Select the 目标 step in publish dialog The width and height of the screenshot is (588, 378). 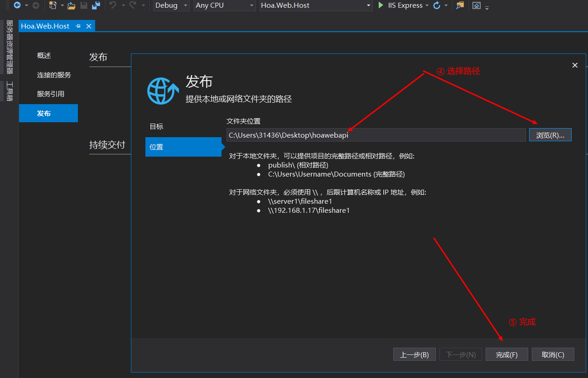point(156,127)
